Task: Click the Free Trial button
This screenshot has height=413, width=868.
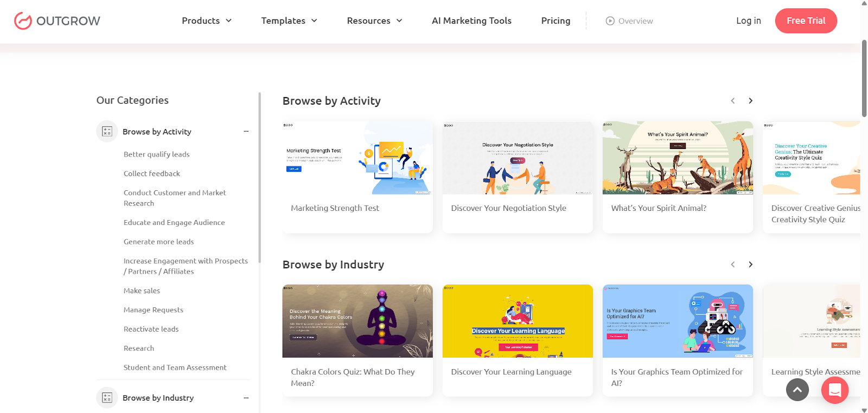Action: point(806,21)
